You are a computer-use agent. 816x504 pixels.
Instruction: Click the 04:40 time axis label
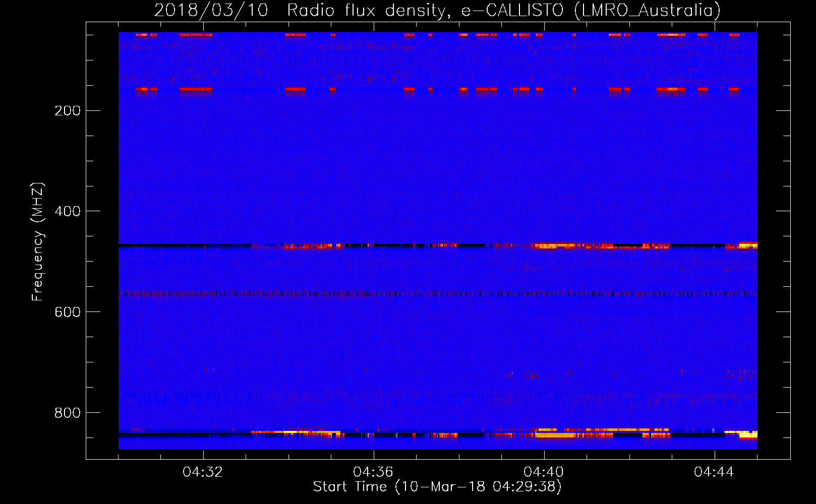pos(544,472)
